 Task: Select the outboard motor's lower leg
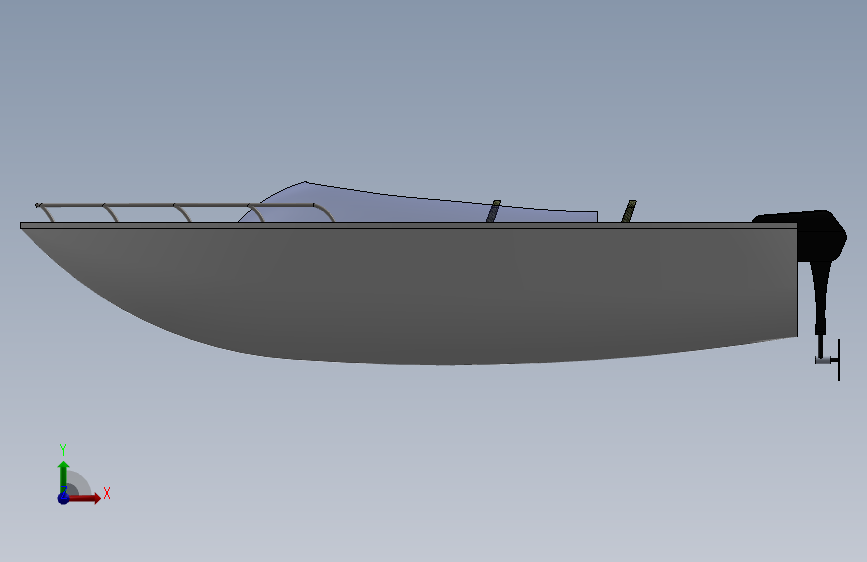(x=821, y=299)
